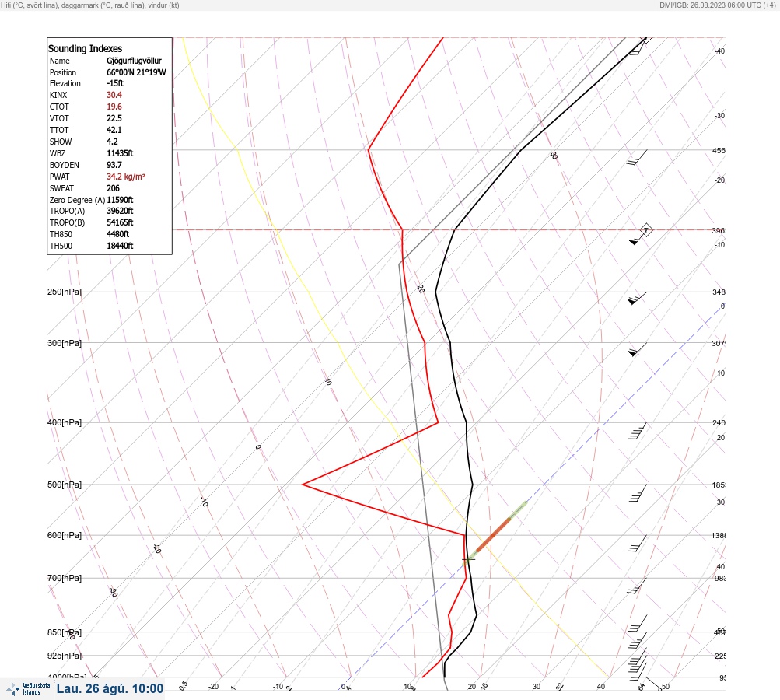
Task: Click the header legend 'Hiti (°C, svört lína)...'
Action: tap(90, 5)
